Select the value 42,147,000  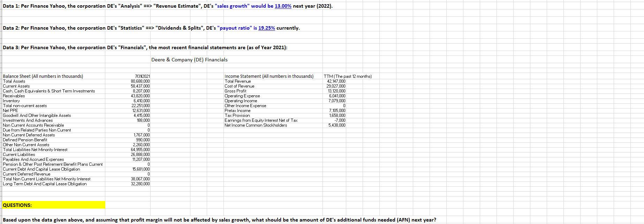pos(336,81)
